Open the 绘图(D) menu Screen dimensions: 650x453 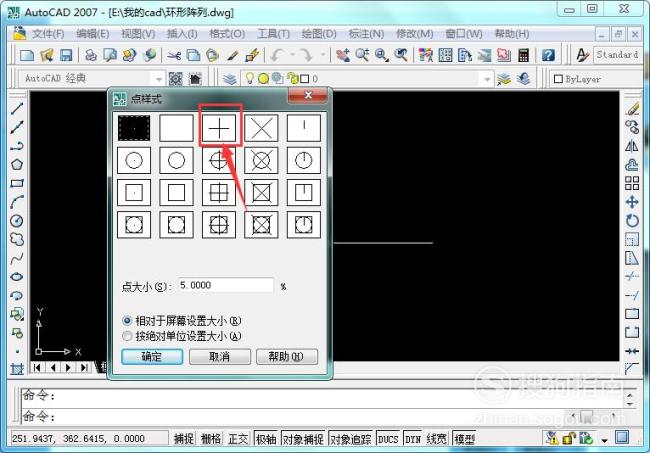(319, 34)
